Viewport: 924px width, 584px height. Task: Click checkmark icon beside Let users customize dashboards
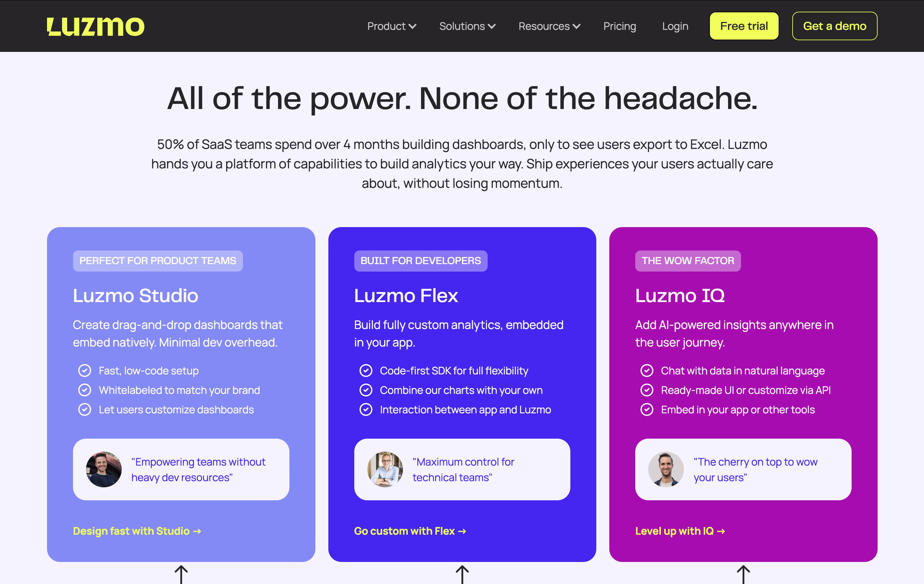[x=84, y=410]
